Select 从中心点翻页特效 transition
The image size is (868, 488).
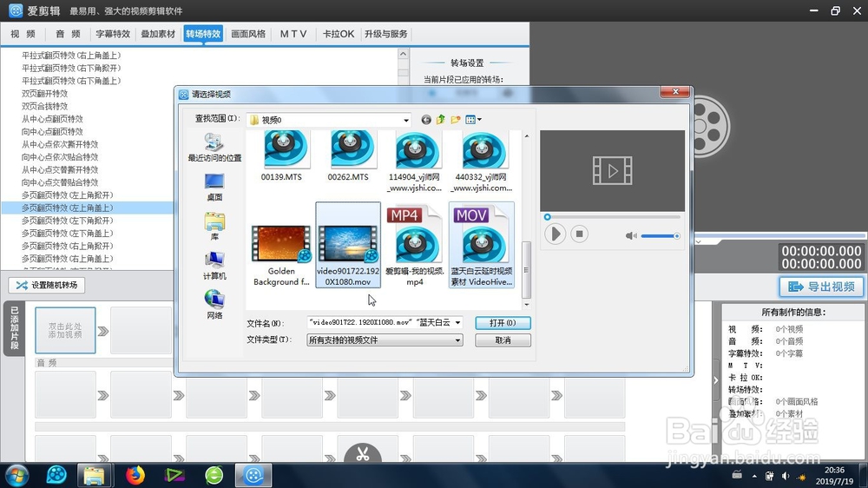click(53, 119)
